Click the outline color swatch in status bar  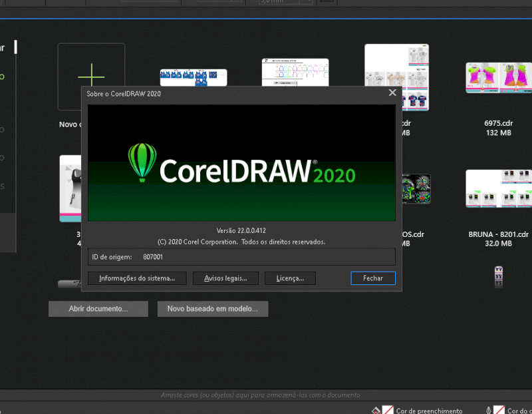click(x=500, y=410)
